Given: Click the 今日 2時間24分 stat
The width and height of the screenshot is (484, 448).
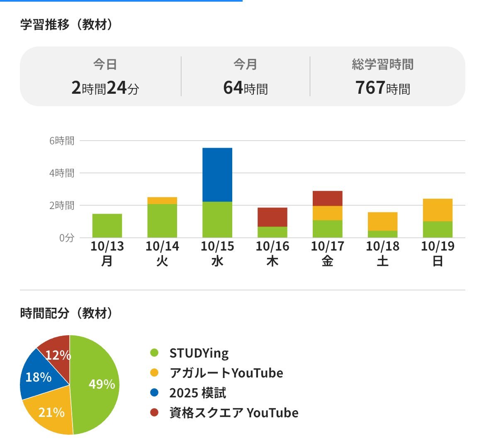Looking at the screenshot, I should coord(105,77).
